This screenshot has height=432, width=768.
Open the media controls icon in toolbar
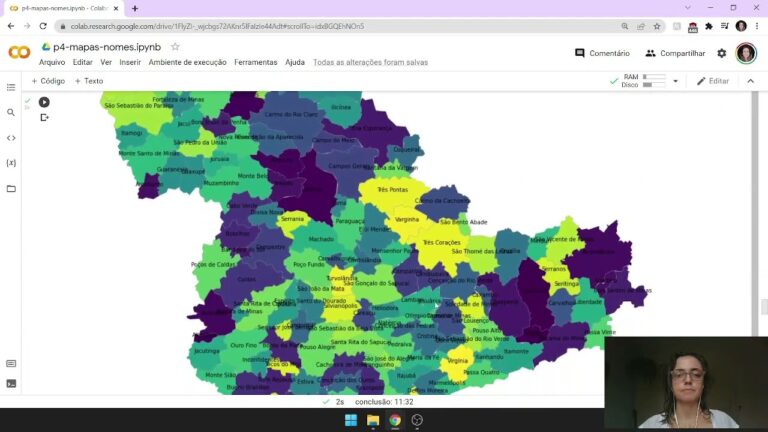pyautogui.click(x=725, y=26)
